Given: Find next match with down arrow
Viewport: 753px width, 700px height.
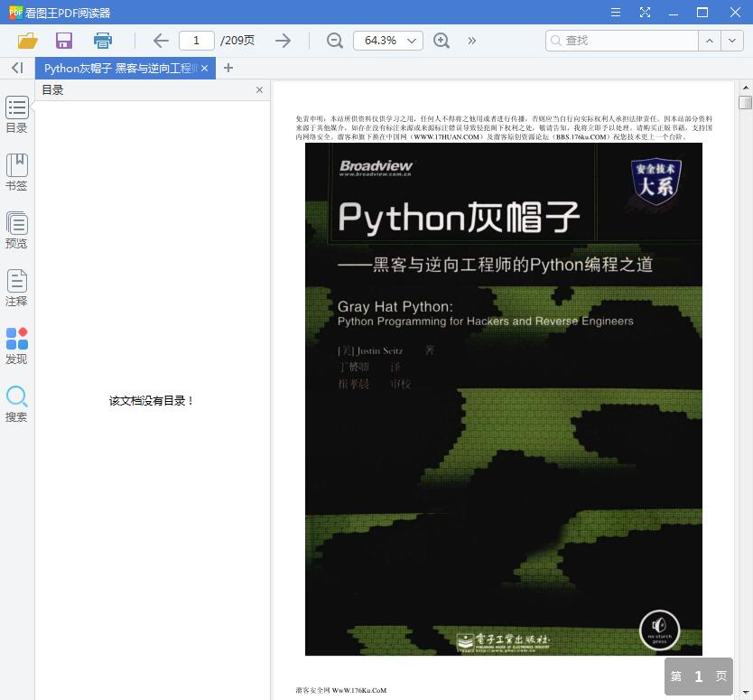Looking at the screenshot, I should (x=732, y=41).
